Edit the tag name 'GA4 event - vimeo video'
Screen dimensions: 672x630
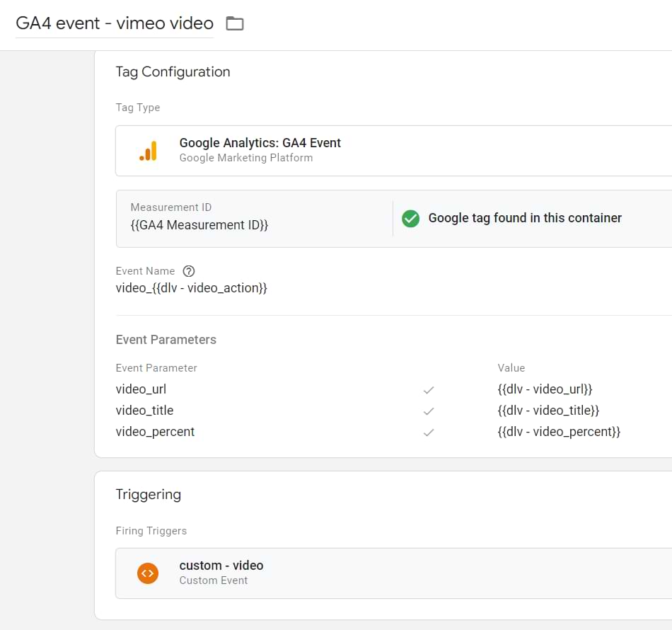(115, 24)
